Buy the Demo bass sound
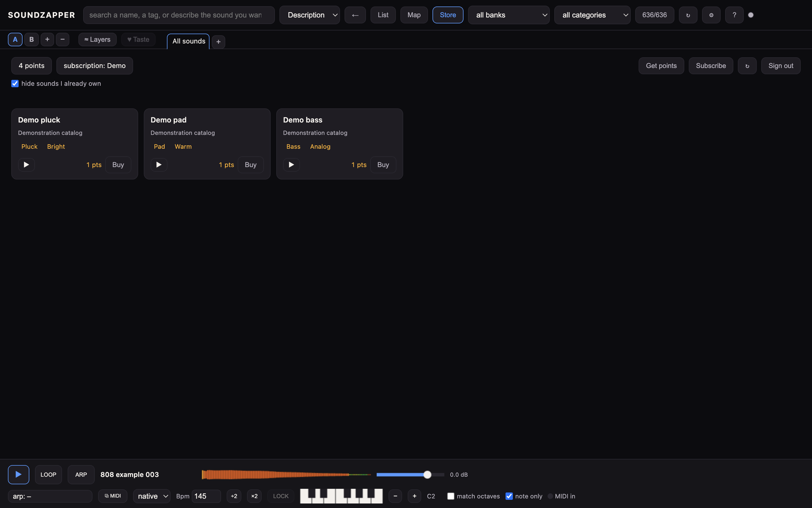The image size is (812, 508). (x=383, y=165)
